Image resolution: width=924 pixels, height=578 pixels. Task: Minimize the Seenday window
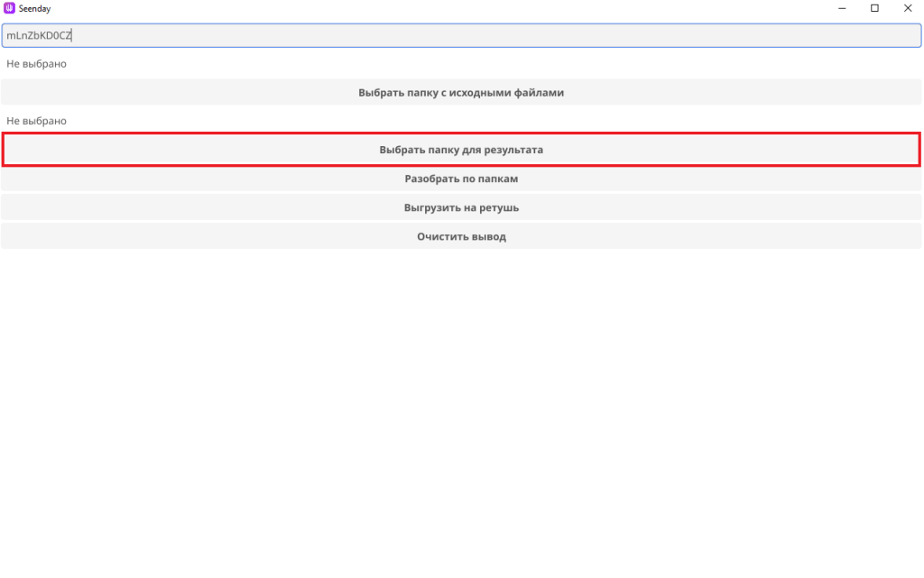click(x=841, y=8)
